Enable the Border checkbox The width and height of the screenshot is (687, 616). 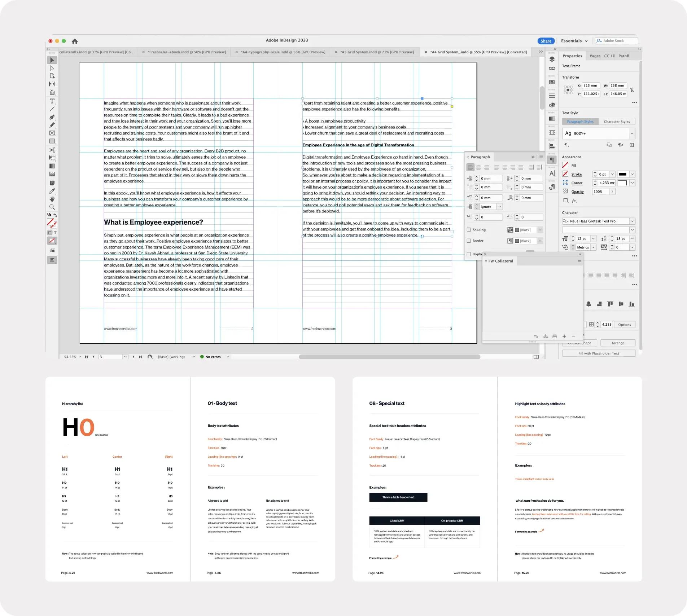pyautogui.click(x=469, y=241)
